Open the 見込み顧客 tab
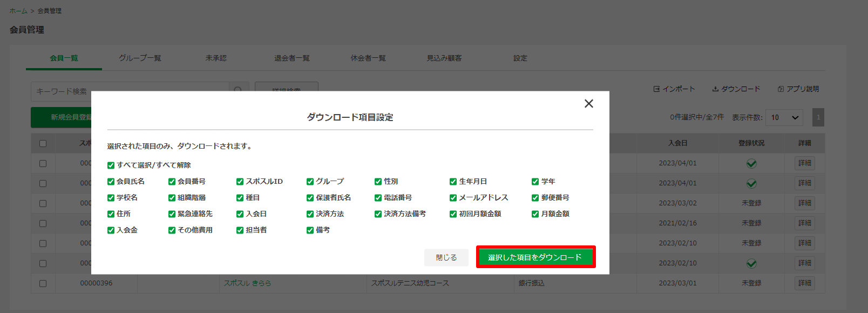The width and height of the screenshot is (868, 313). pyautogui.click(x=444, y=58)
